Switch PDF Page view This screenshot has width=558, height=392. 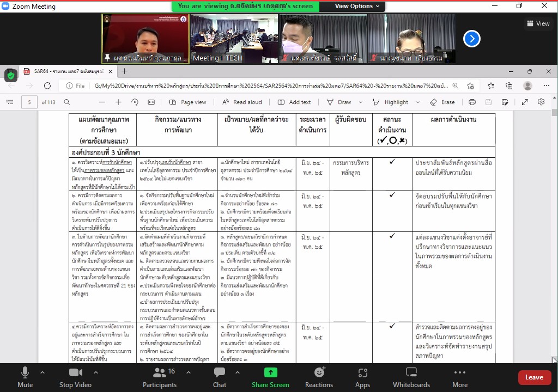click(x=187, y=102)
